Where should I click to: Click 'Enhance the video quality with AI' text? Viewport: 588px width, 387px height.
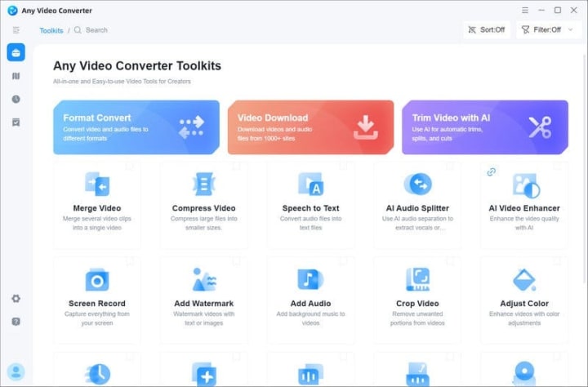pos(524,223)
